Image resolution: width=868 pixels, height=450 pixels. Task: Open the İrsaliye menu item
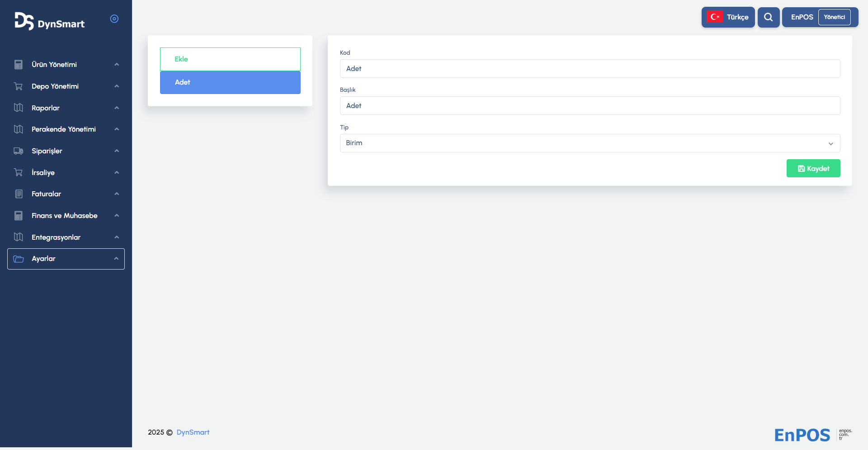tap(43, 173)
